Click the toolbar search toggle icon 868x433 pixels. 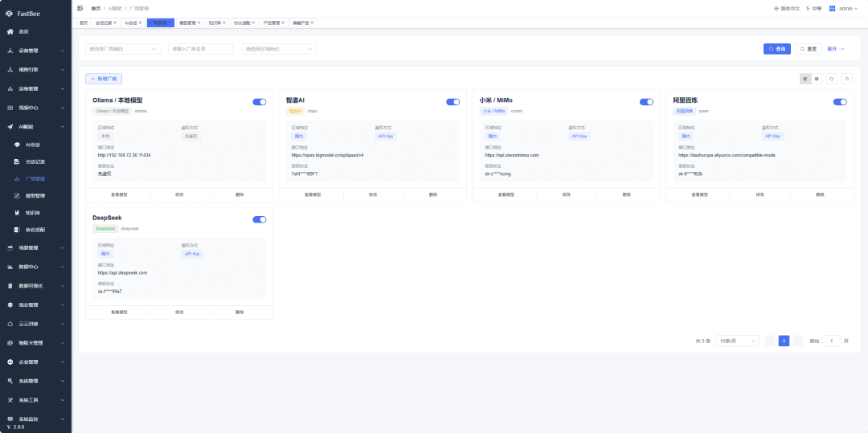point(832,79)
